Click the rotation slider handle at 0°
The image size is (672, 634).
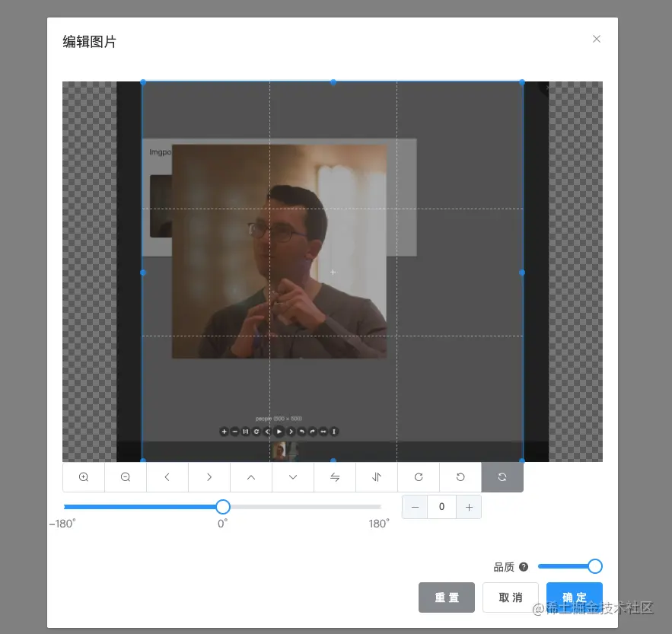(221, 506)
